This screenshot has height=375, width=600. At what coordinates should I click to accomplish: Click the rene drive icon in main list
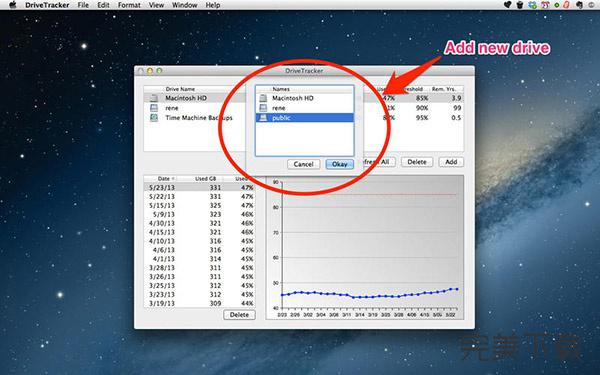click(x=154, y=108)
